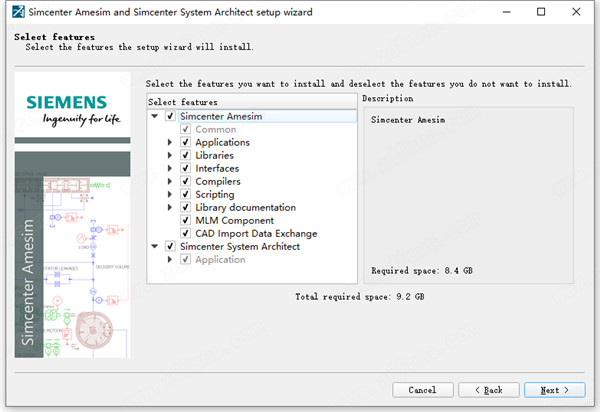Image resolution: width=600 pixels, height=412 pixels.
Task: Select the Applications feature label
Action: click(x=222, y=142)
